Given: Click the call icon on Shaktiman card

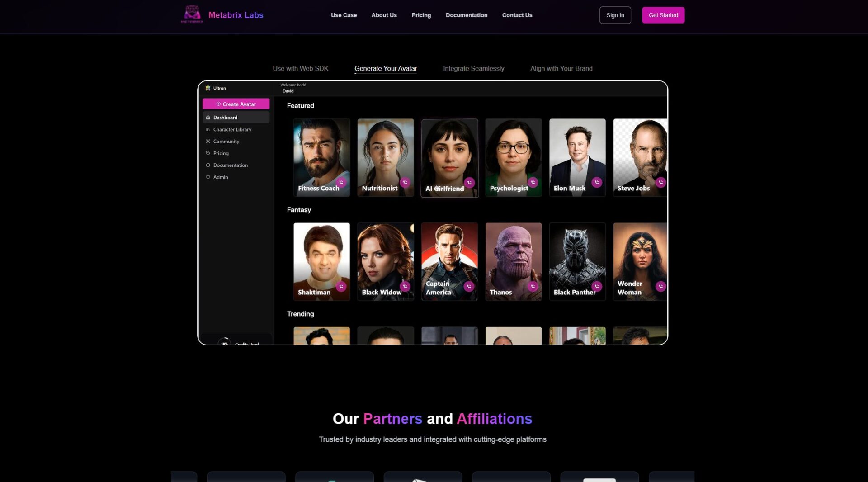Looking at the screenshot, I should [x=341, y=286].
